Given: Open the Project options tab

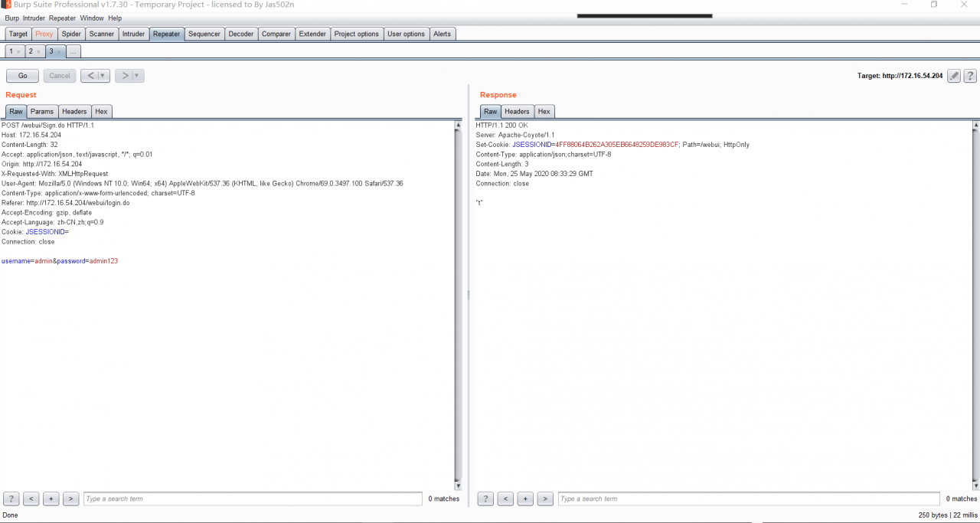Looking at the screenshot, I should tap(357, 34).
